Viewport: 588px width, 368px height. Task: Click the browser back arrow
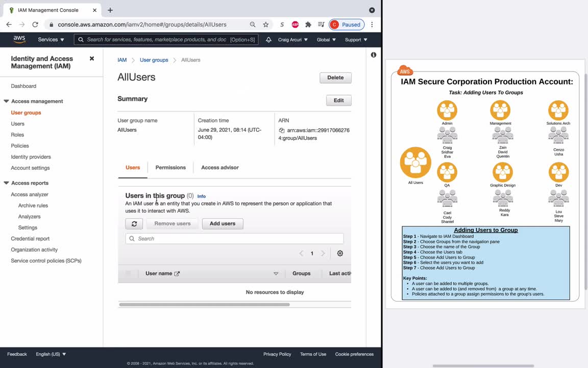9,25
